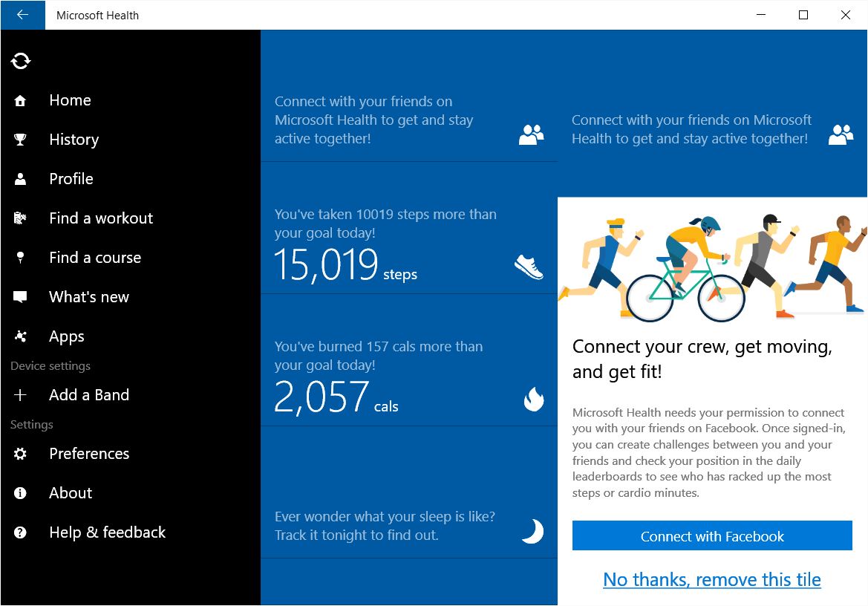Click the Microsoft Health window title
The image size is (868, 606).
tap(97, 16)
